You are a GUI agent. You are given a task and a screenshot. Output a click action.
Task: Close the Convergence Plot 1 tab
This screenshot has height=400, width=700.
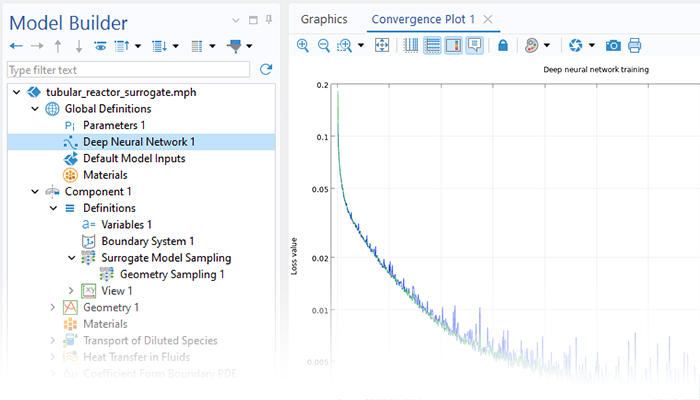coord(488,20)
